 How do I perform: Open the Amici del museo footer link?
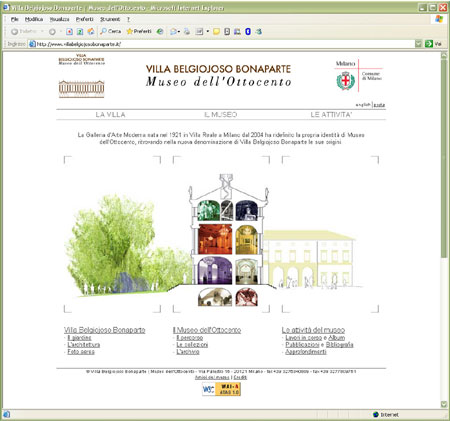(212, 377)
